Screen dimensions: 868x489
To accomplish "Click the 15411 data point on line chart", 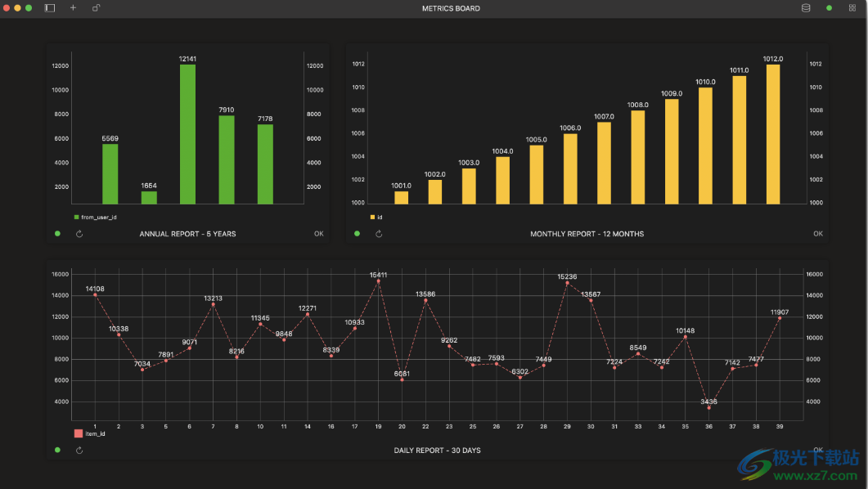I will pos(378,281).
